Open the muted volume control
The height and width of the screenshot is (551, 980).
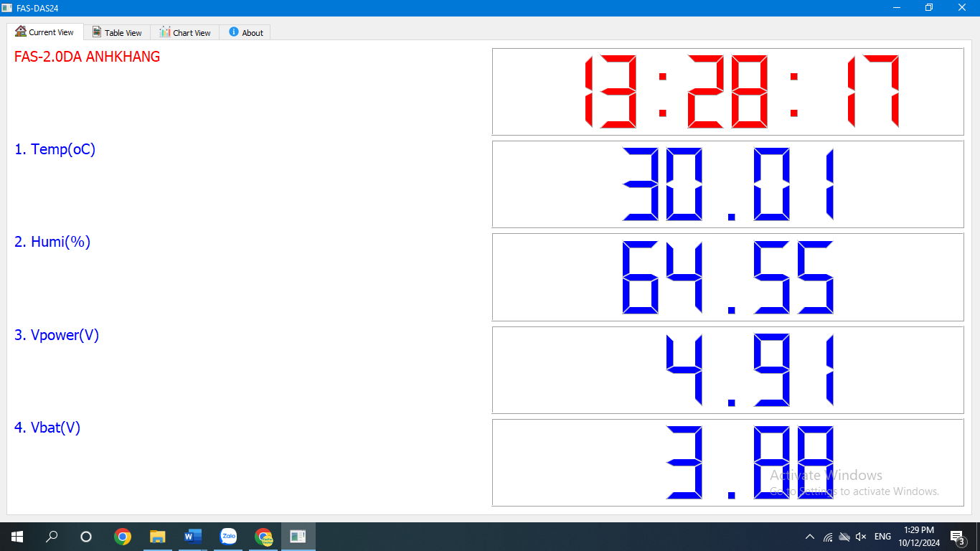861,537
